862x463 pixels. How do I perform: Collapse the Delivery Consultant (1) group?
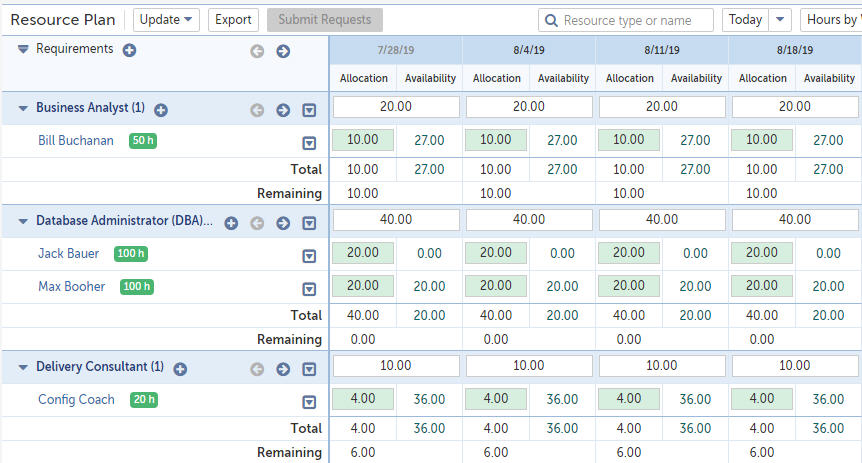point(23,367)
